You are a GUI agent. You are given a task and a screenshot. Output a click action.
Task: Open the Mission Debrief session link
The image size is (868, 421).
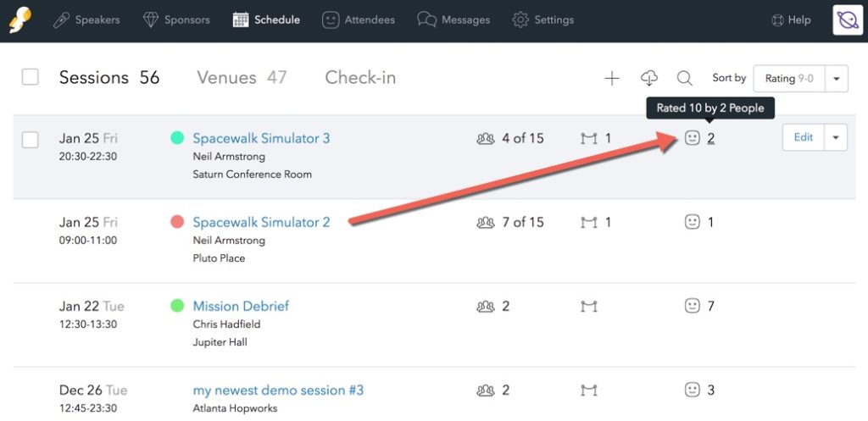[x=241, y=306]
